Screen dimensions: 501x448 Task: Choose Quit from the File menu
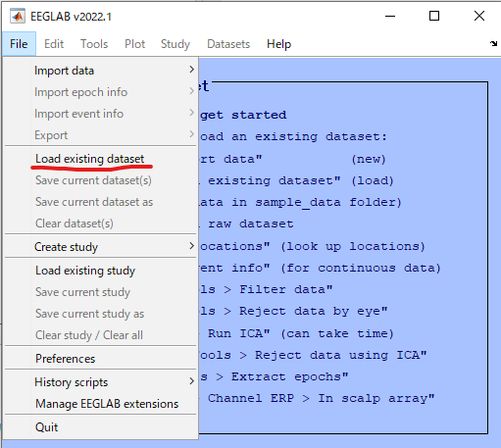pyautogui.click(x=46, y=427)
